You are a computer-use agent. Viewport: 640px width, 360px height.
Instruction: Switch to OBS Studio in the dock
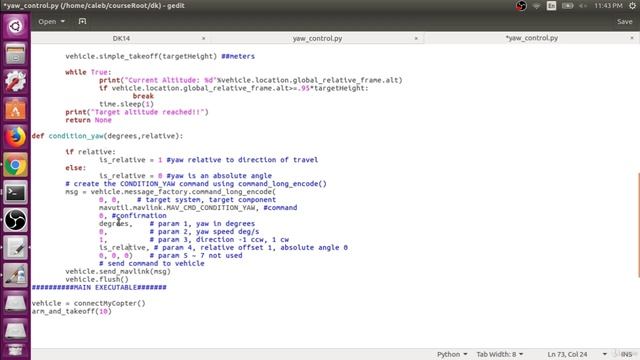point(15,220)
